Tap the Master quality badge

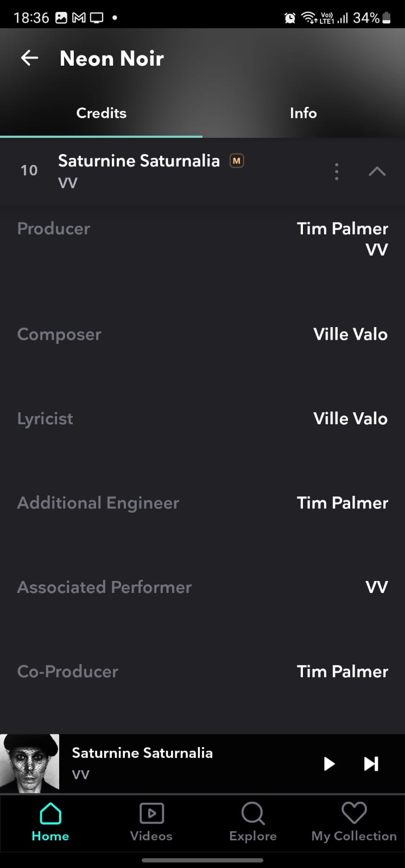(237, 161)
